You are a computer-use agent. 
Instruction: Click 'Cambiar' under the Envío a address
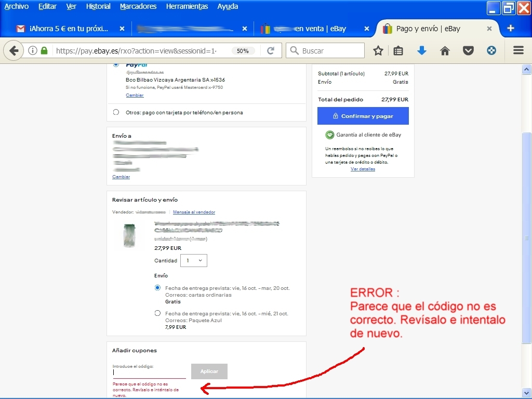click(121, 177)
